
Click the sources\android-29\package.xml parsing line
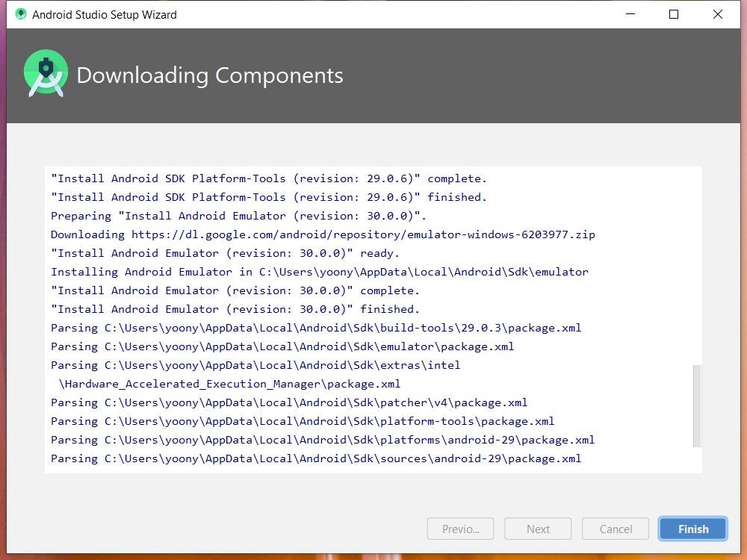coord(316,458)
